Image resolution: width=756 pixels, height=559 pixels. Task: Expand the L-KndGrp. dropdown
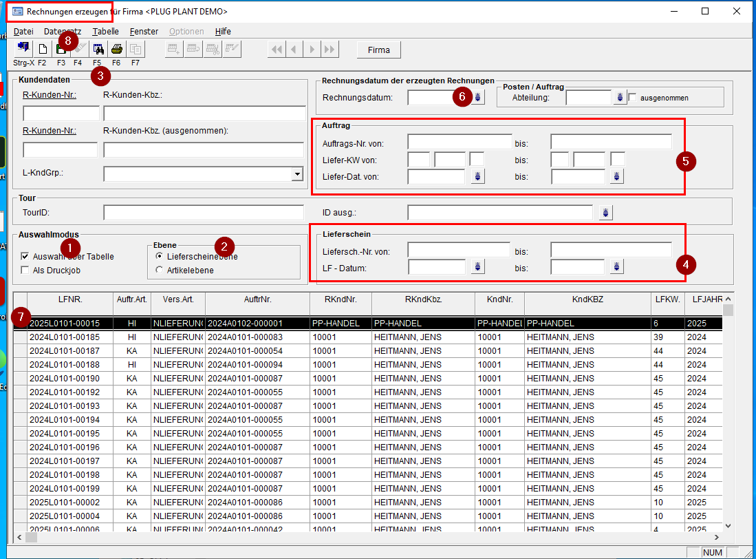coord(296,174)
